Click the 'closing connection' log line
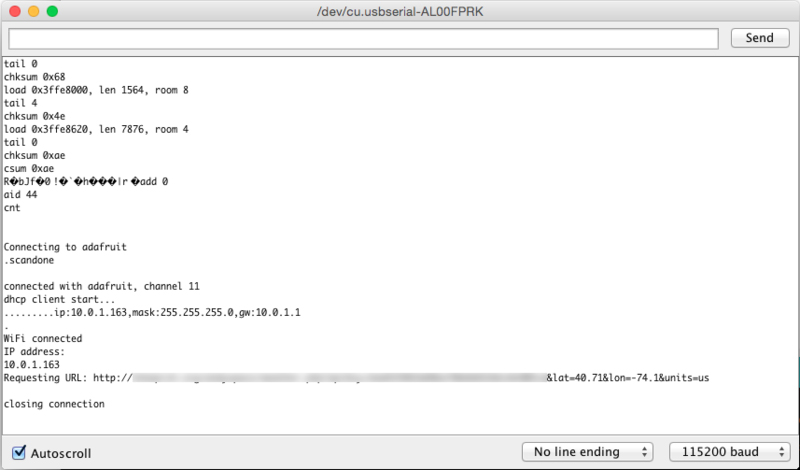This screenshot has width=800, height=470. click(54, 404)
